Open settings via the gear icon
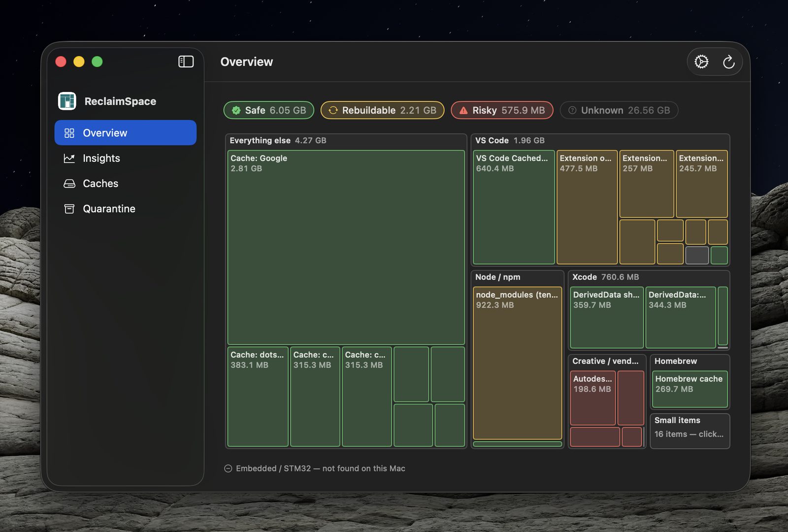788x532 pixels. click(x=701, y=62)
